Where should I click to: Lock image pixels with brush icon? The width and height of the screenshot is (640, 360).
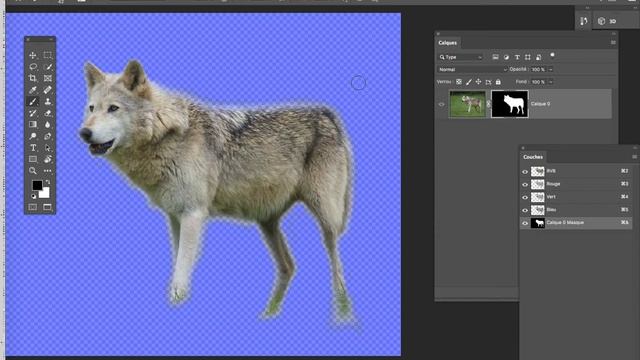[469, 82]
